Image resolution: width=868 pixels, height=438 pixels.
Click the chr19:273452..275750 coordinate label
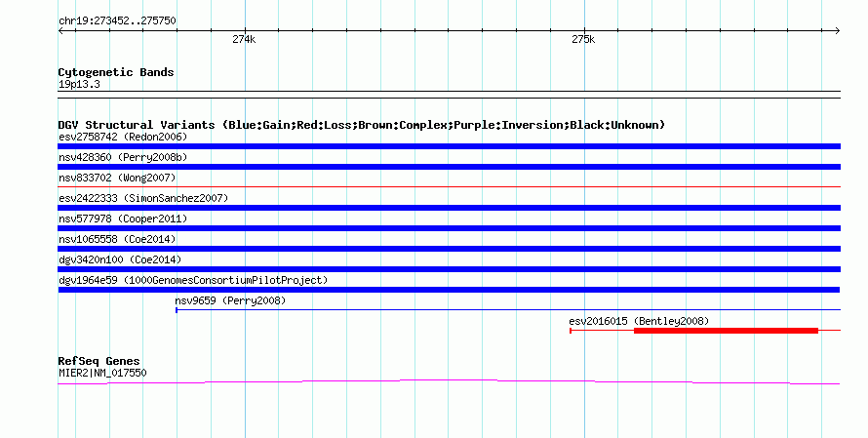click(x=117, y=21)
